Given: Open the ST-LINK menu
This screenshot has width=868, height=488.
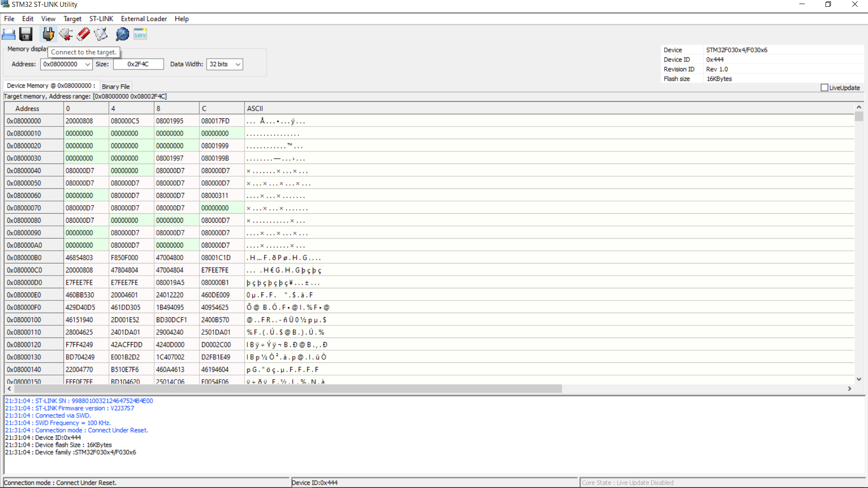Looking at the screenshot, I should click(x=101, y=19).
